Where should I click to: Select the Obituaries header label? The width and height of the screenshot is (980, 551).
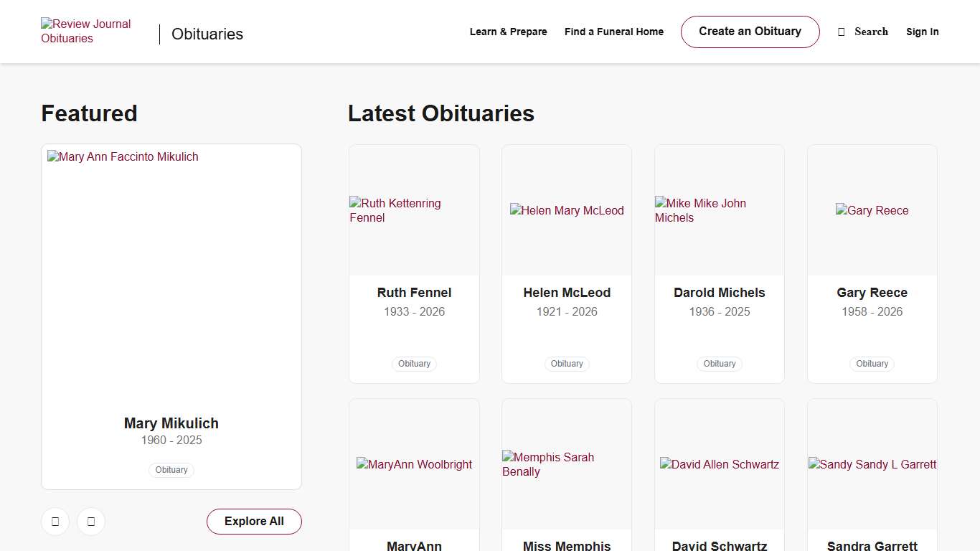tap(207, 34)
